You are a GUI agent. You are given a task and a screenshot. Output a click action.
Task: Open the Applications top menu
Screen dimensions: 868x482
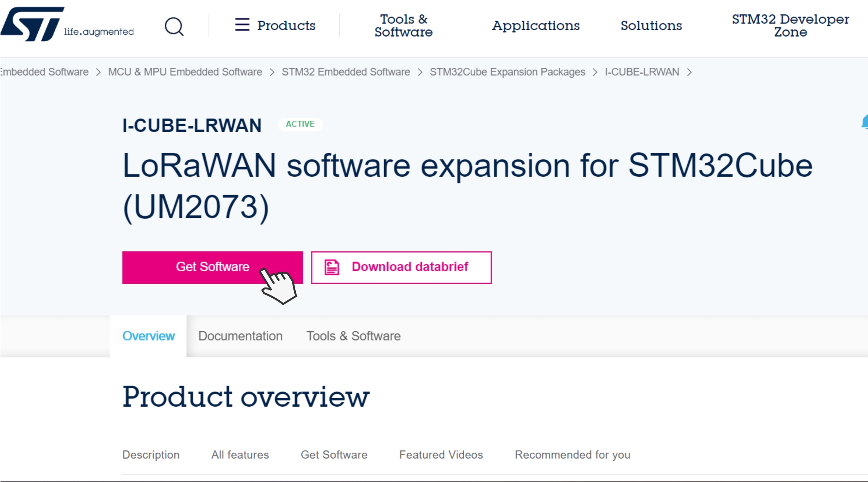pyautogui.click(x=535, y=26)
